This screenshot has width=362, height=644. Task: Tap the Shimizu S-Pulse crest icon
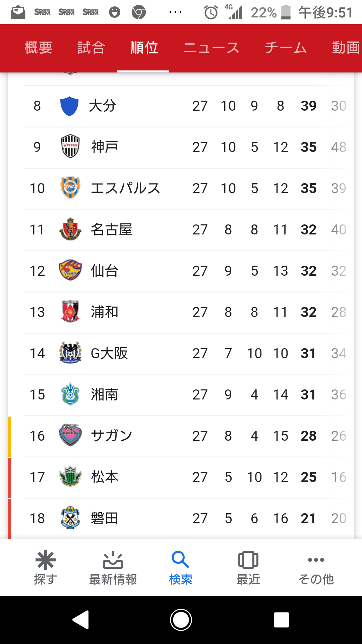click(x=70, y=188)
